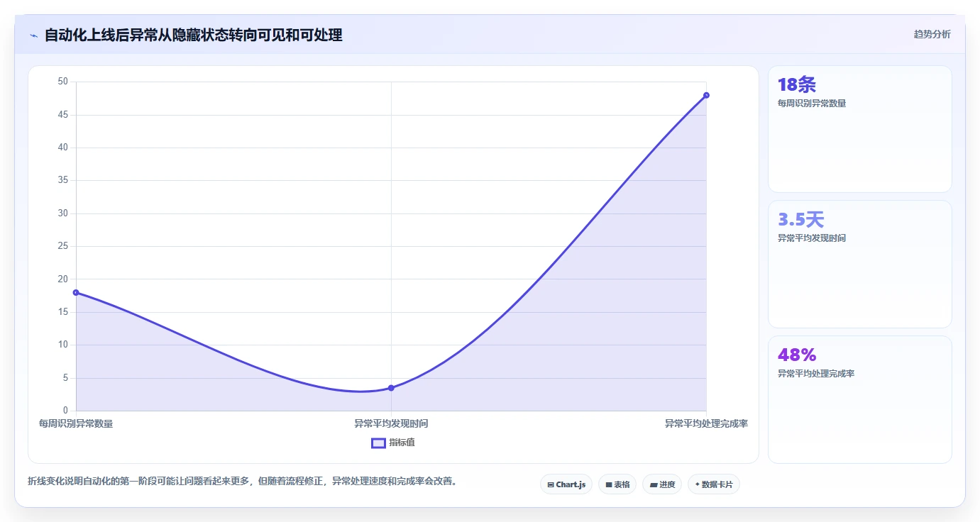Click the y-axis value 25

tap(63, 246)
